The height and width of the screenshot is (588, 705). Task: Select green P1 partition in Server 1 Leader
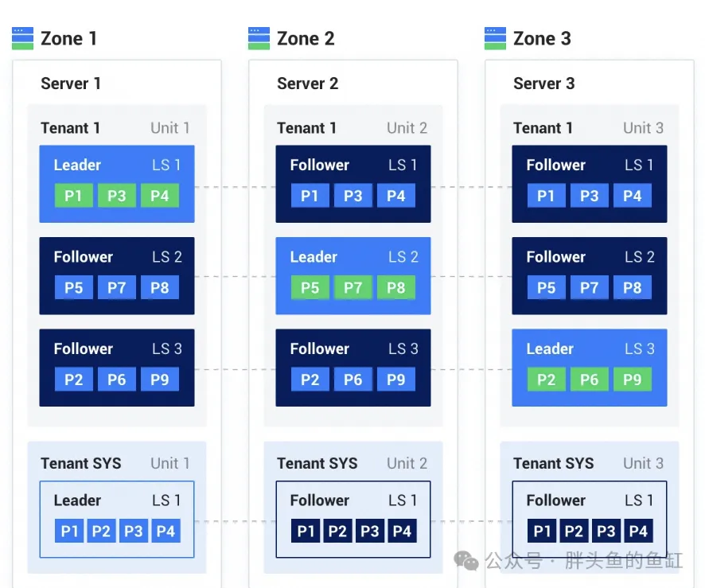coord(73,196)
